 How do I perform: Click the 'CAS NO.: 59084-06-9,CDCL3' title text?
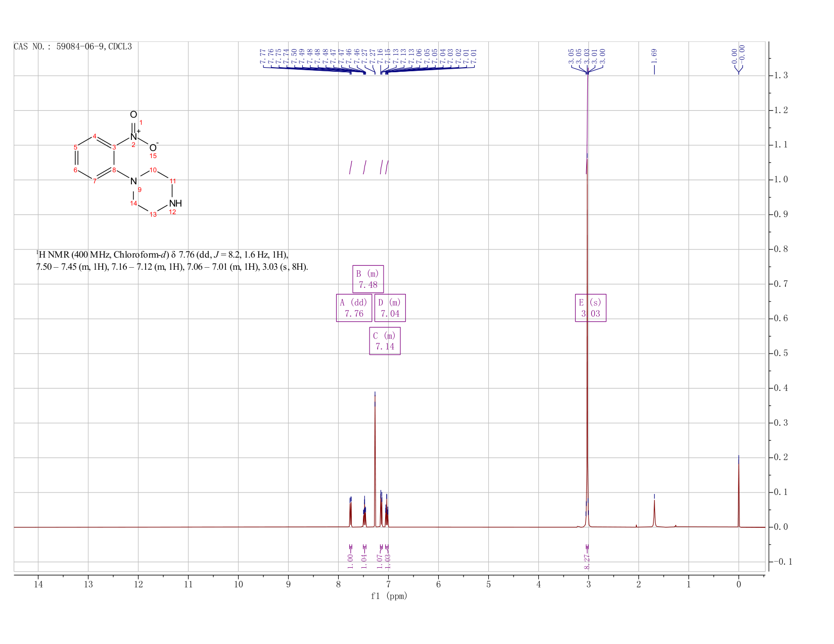(x=73, y=46)
